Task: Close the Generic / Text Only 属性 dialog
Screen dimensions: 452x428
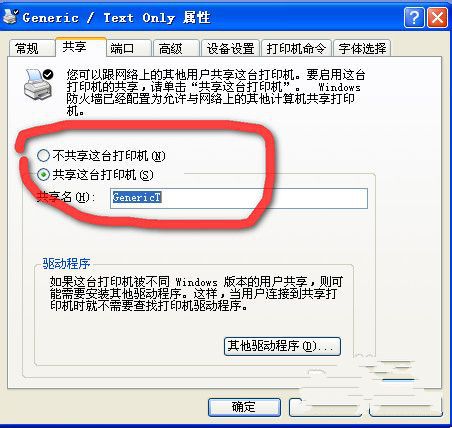Action: 438,18
